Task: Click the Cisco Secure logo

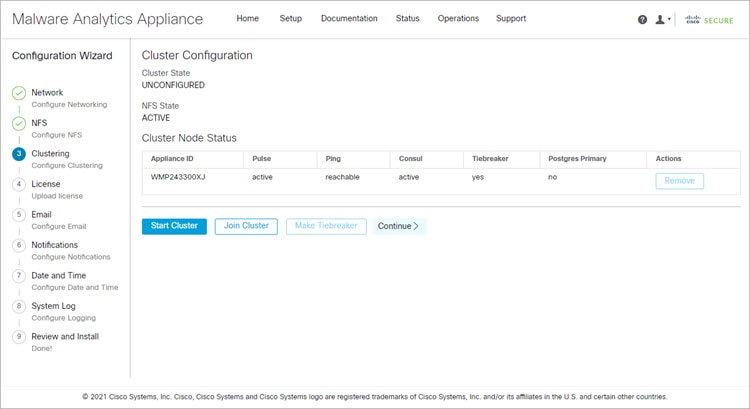Action: point(709,20)
